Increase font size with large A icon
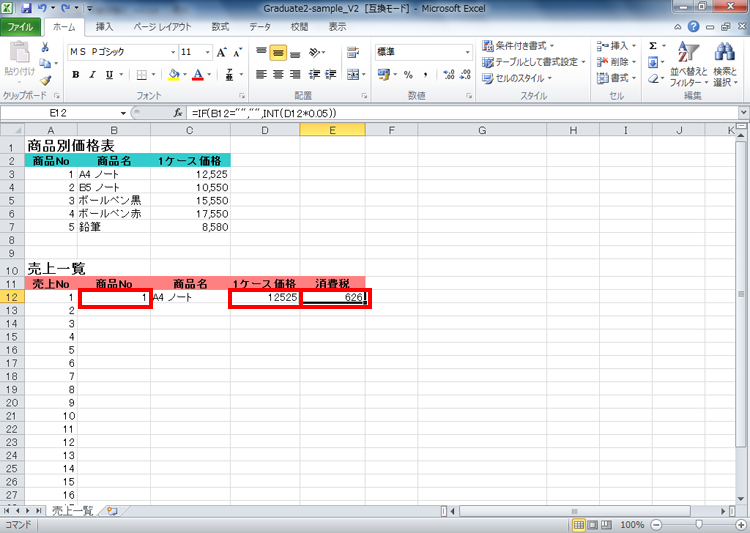The height and width of the screenshot is (533, 750). click(x=221, y=52)
